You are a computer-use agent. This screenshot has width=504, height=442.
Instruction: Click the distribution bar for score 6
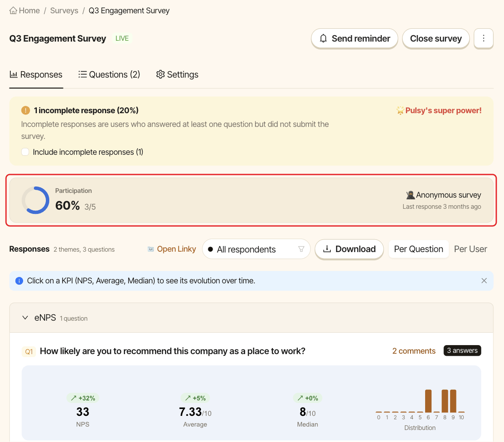(428, 401)
